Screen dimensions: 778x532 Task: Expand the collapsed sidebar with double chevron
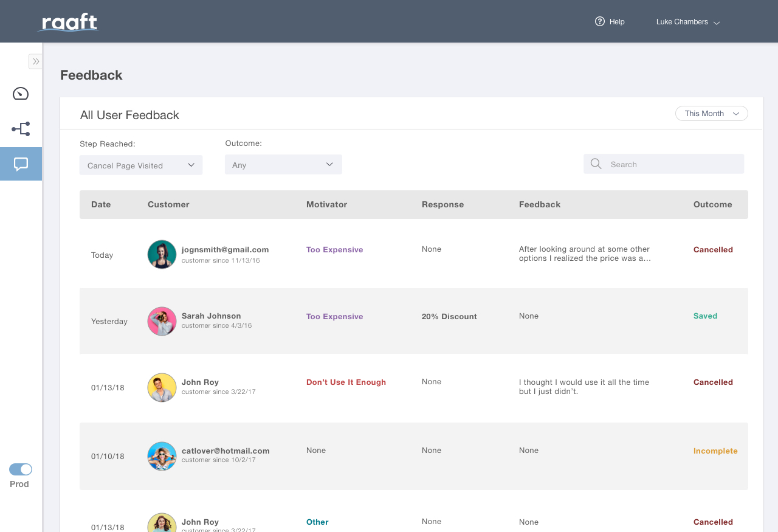[35, 61]
